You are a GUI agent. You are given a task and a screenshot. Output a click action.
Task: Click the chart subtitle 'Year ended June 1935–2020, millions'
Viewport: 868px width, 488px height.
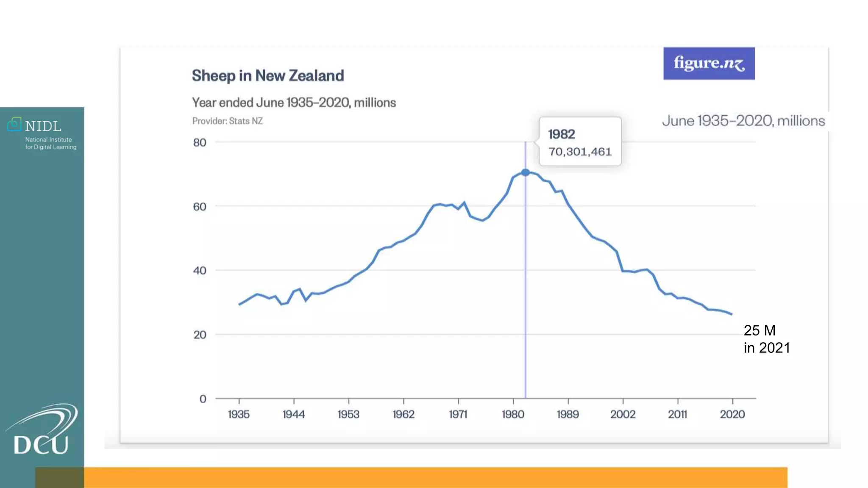294,103
